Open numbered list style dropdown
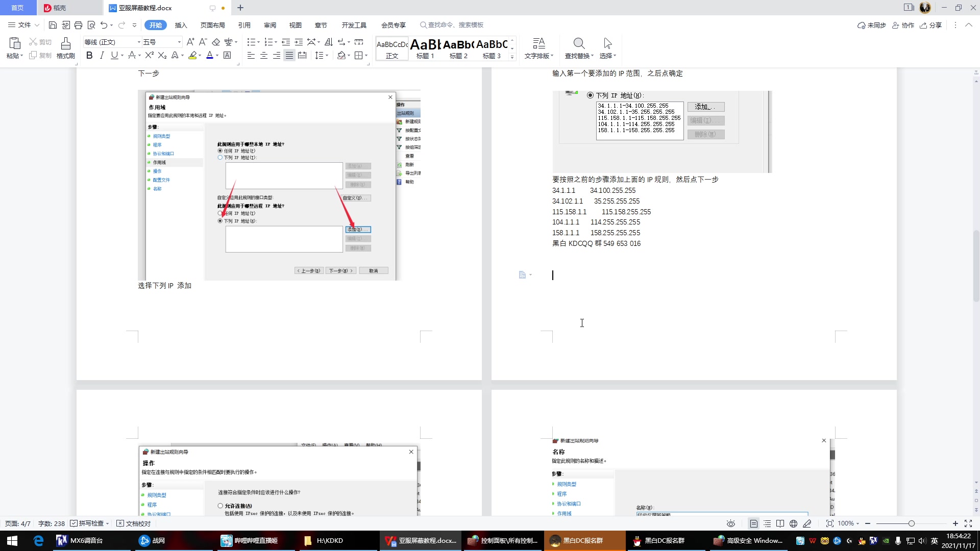The width and height of the screenshot is (980, 551). pyautogui.click(x=276, y=42)
